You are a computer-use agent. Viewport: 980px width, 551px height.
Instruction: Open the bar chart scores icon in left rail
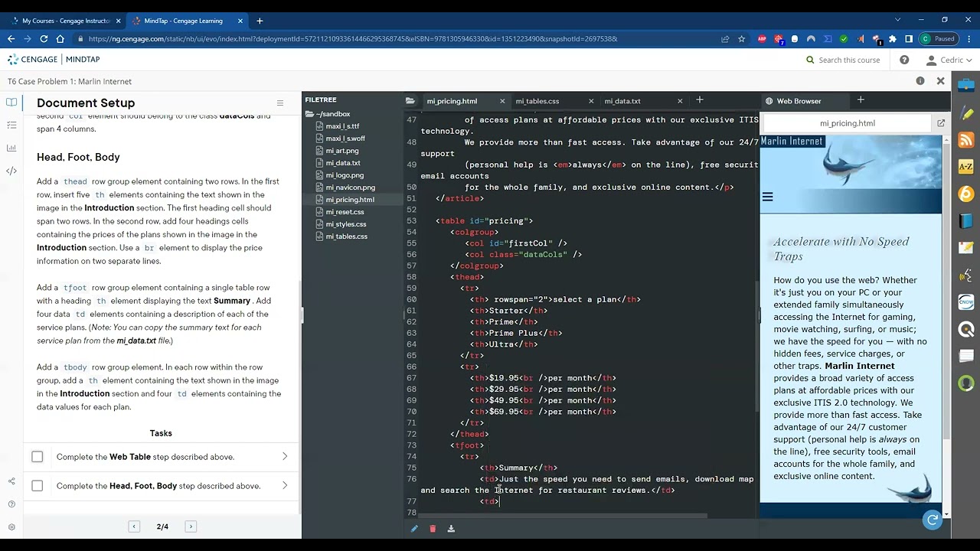coord(11,148)
